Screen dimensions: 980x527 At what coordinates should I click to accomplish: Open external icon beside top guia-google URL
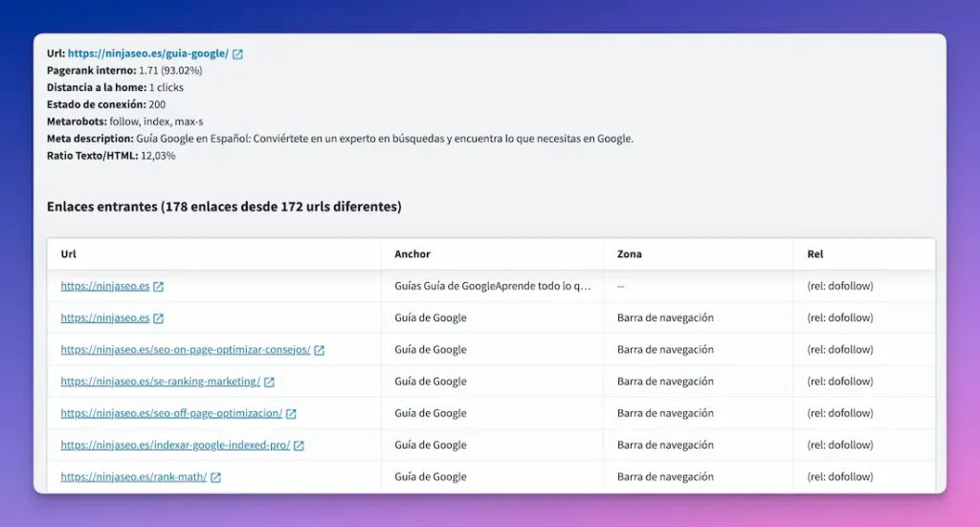click(237, 55)
